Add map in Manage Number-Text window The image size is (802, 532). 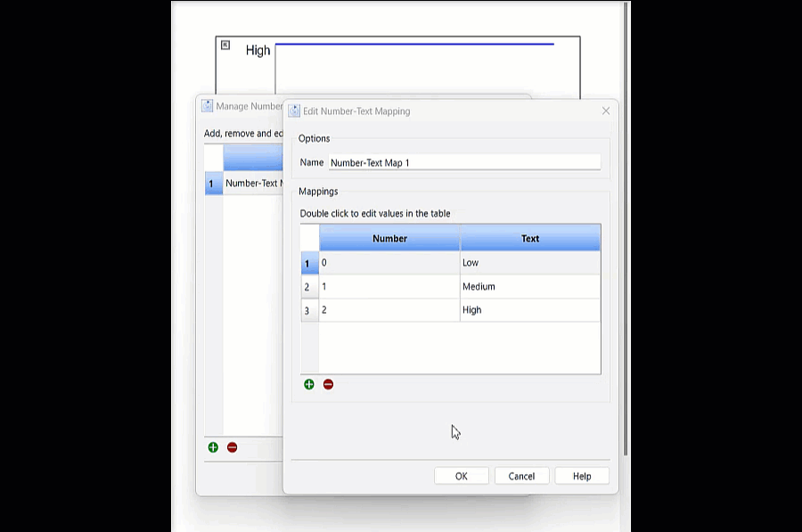click(x=213, y=447)
